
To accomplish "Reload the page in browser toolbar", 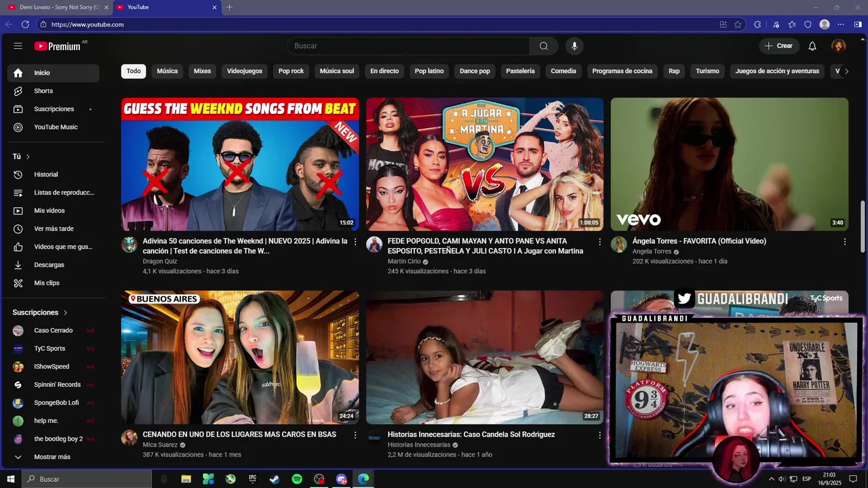I will coord(25,24).
